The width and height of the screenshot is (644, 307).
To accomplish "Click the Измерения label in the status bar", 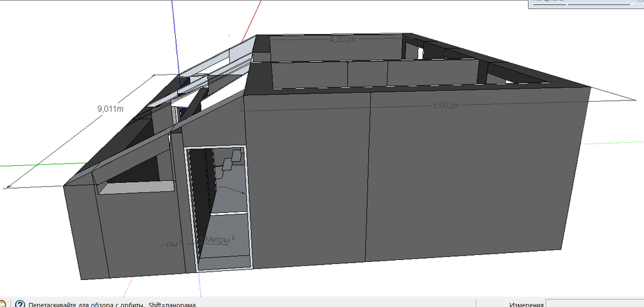I will (527, 305).
